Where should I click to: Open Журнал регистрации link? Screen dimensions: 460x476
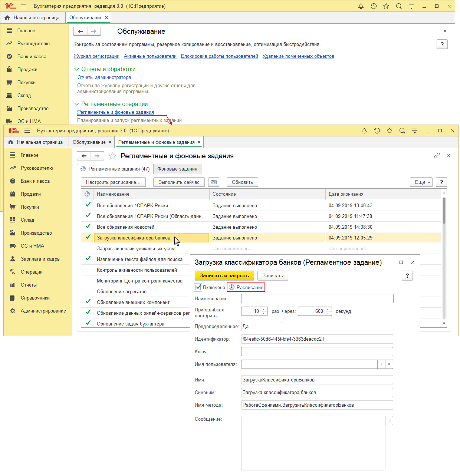click(96, 56)
